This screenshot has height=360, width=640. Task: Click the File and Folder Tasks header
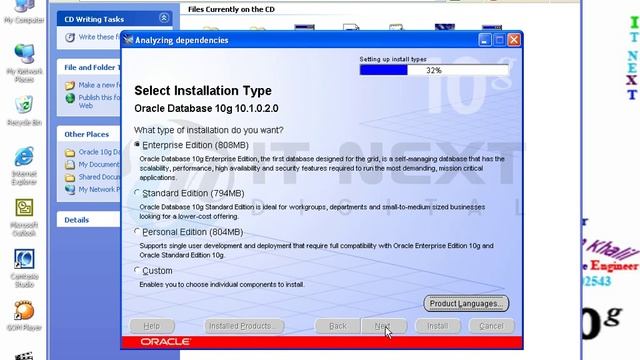coord(89,67)
